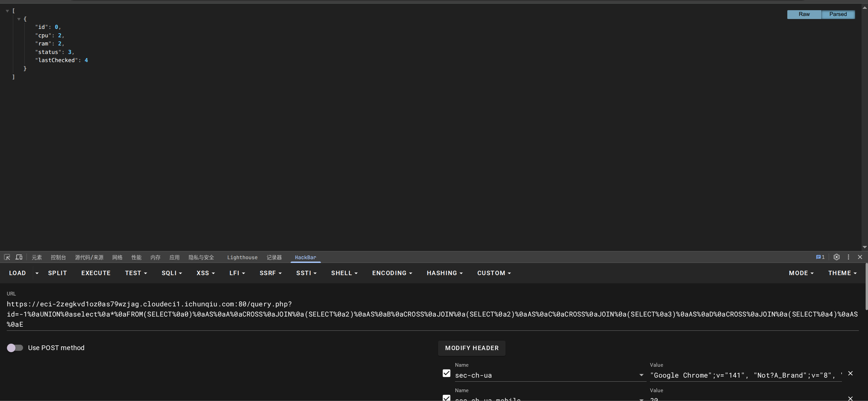Click the inspect element picker icon
The image size is (868, 401).
click(x=7, y=257)
